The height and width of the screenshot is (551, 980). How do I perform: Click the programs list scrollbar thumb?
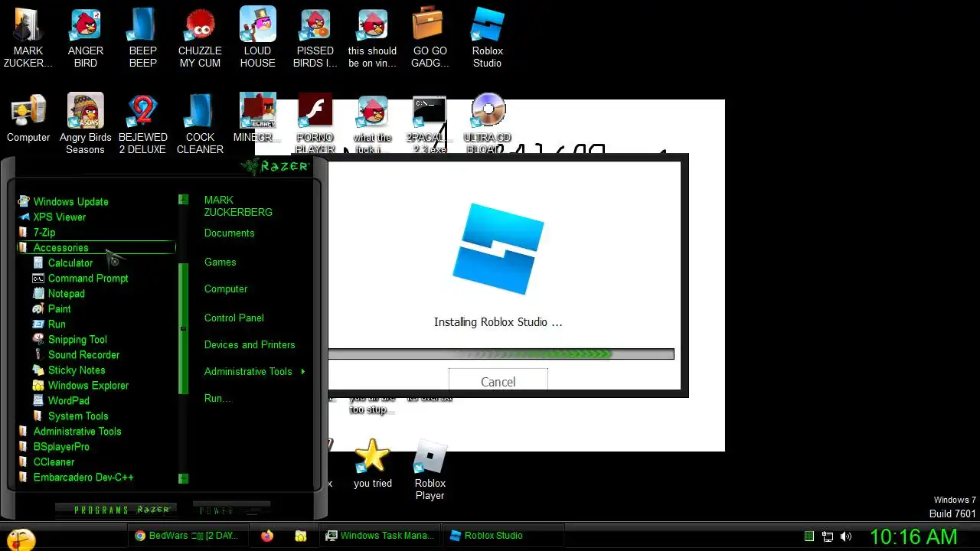click(x=183, y=328)
